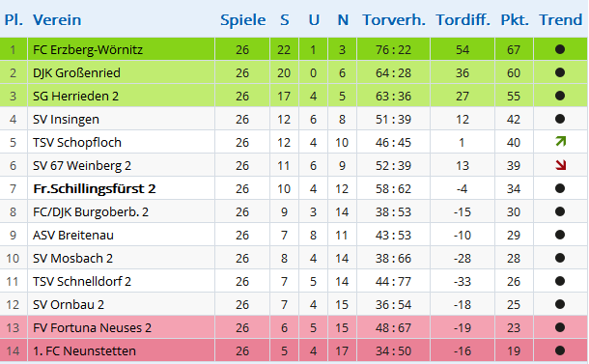
Task: Click the trend dot for Fr.Schillingsfürst 2
Action: (x=560, y=188)
